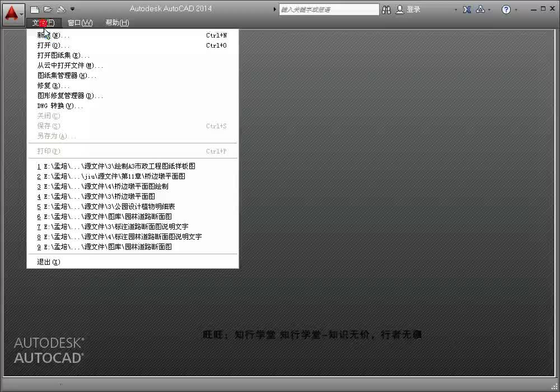This screenshot has height=392, width=560.
Task: Click the 保存(S) menu entry
Action: [x=133, y=126]
